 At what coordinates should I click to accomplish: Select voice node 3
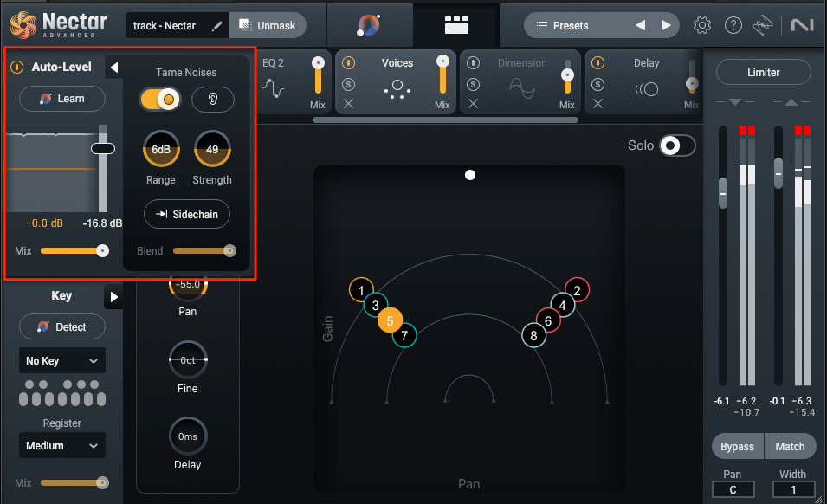(376, 305)
